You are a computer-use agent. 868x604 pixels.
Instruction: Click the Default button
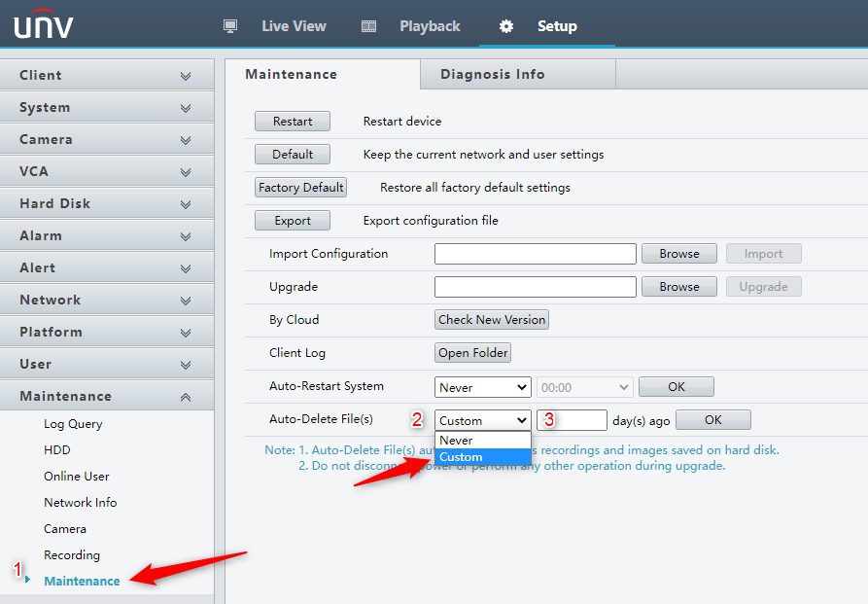click(x=293, y=155)
